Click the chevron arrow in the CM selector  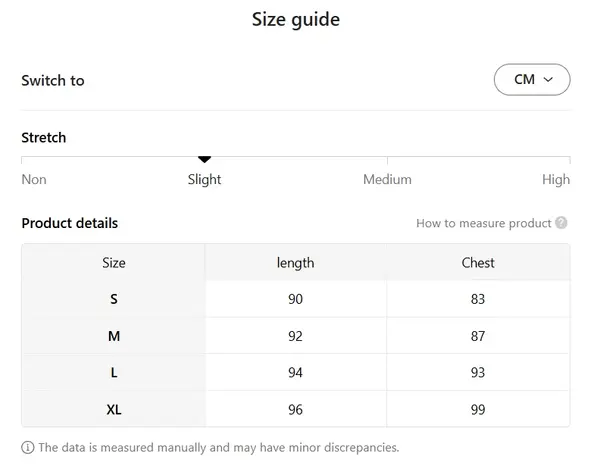click(x=548, y=80)
